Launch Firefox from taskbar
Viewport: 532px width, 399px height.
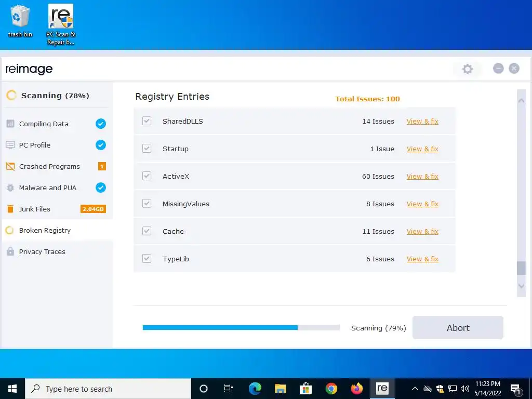point(356,389)
